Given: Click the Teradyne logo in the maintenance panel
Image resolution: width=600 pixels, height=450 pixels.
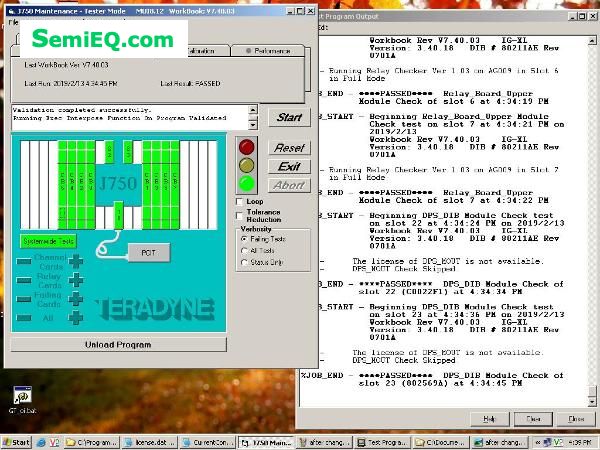Looking at the screenshot, I should [x=155, y=309].
